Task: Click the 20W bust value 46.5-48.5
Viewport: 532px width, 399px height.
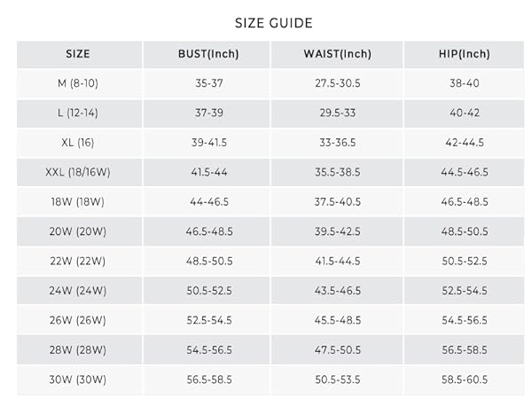Action: [x=209, y=231]
